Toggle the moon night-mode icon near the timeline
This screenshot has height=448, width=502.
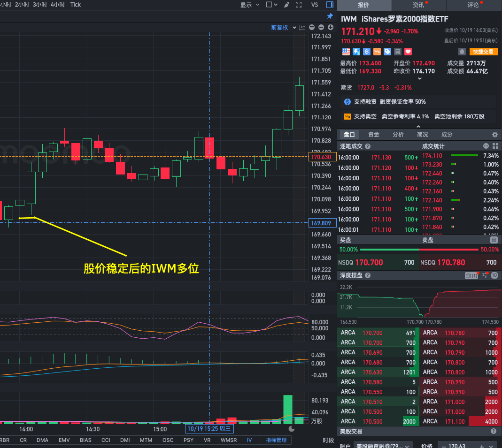coord(292,428)
